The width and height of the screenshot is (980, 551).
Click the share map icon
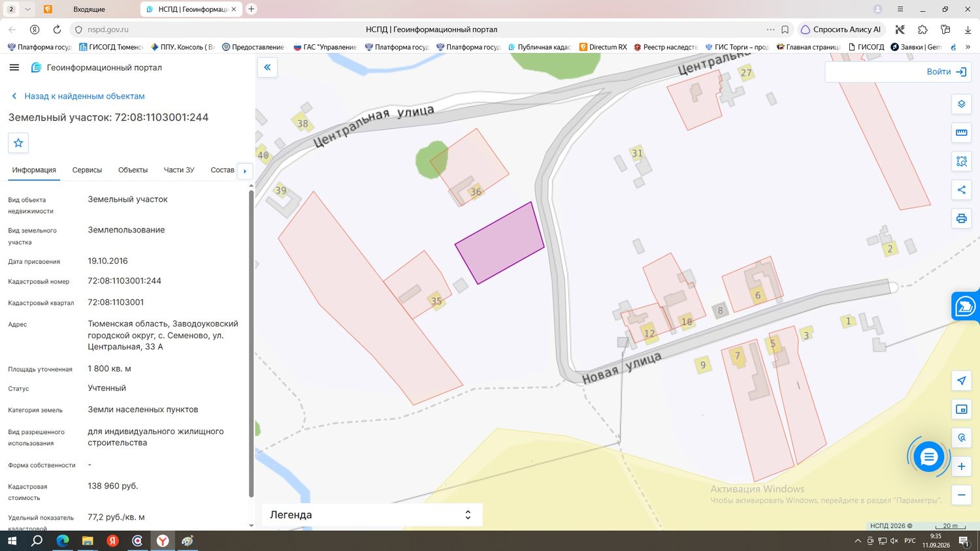click(961, 190)
